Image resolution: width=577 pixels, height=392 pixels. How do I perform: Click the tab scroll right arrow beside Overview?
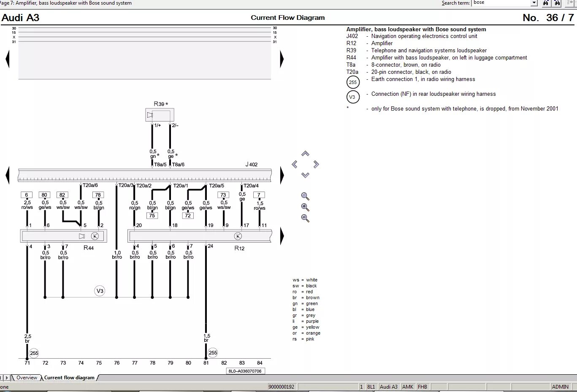(x=7, y=378)
